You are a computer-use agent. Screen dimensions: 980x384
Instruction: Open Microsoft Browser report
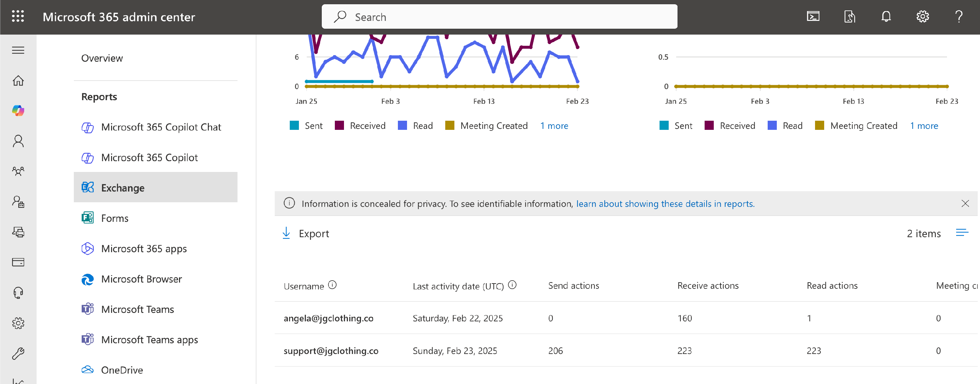[155, 279]
